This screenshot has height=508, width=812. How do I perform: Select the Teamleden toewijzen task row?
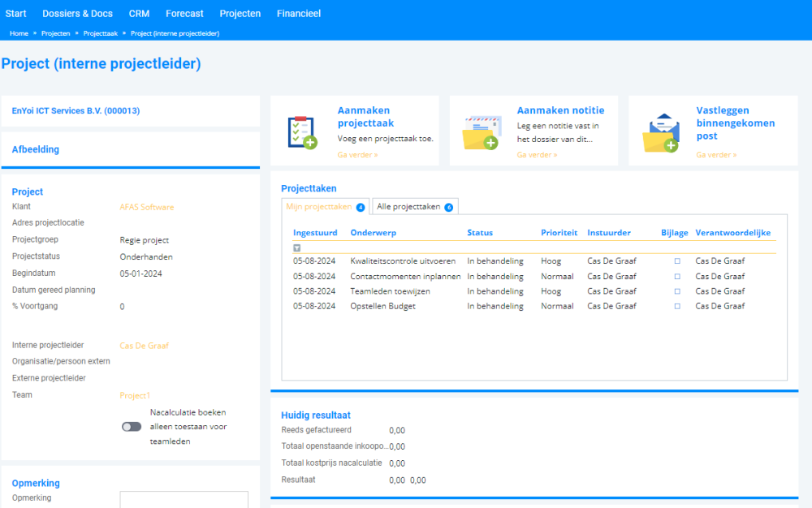(x=534, y=291)
